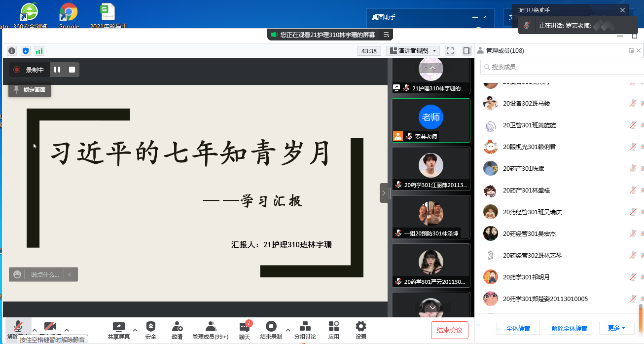Screen dimensions: 644x344
Task: Open the screen-sharing banner options menu
Action: tap(386, 35)
